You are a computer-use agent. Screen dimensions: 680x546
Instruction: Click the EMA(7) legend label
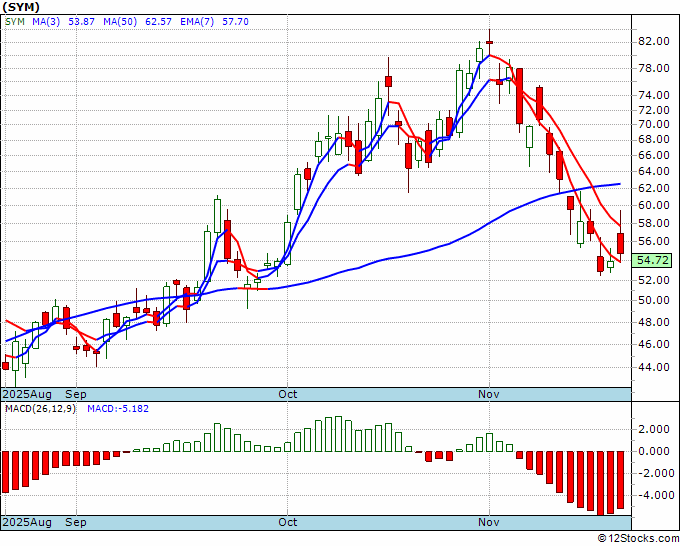(x=197, y=21)
